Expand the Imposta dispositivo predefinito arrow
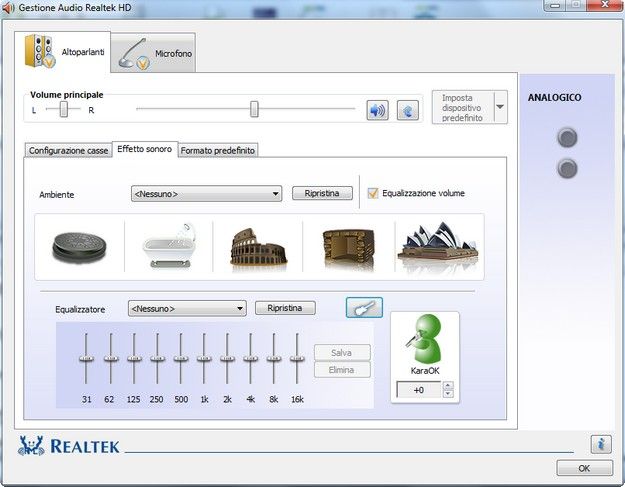 [500, 107]
